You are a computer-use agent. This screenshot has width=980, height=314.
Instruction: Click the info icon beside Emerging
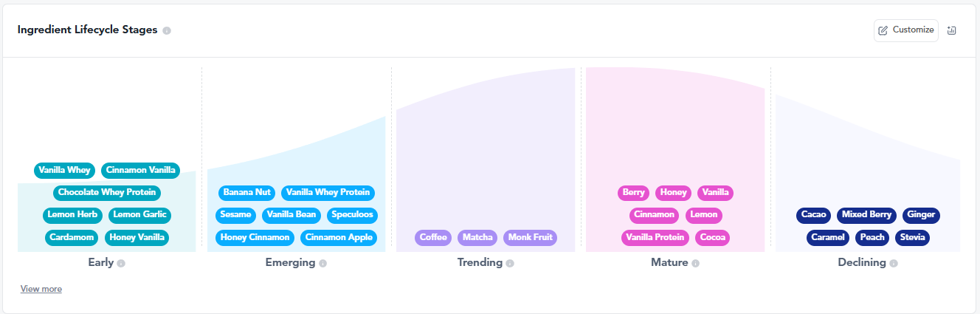point(322,263)
